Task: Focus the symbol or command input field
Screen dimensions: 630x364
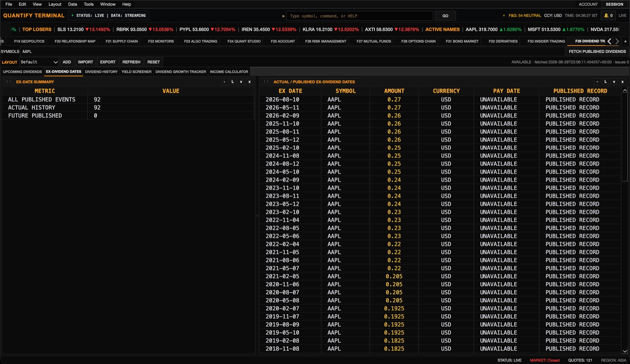Action: coord(359,16)
